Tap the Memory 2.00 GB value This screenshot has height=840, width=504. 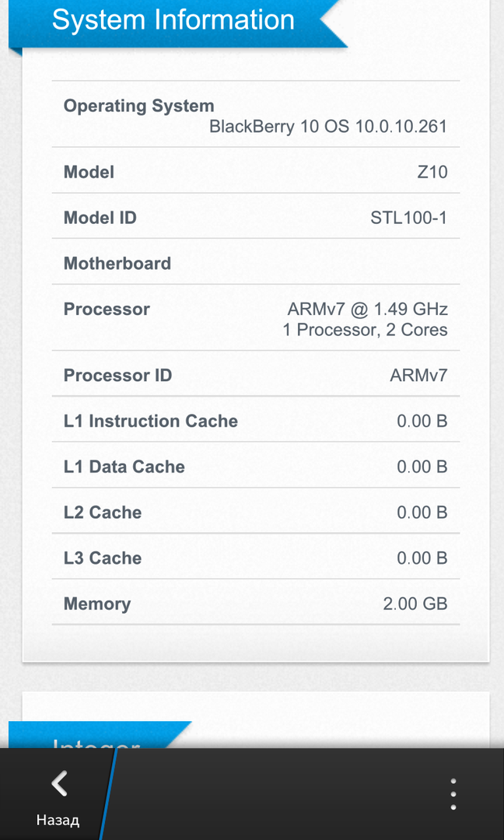(x=415, y=604)
